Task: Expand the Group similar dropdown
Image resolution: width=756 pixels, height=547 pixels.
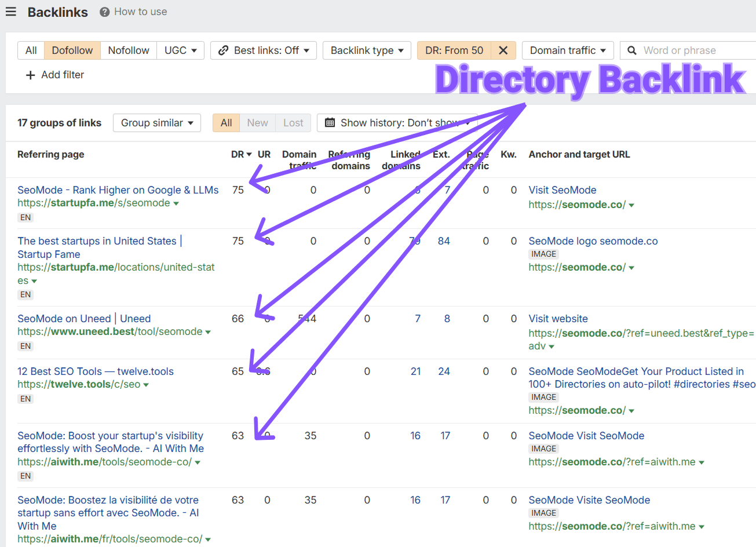Action: click(157, 123)
